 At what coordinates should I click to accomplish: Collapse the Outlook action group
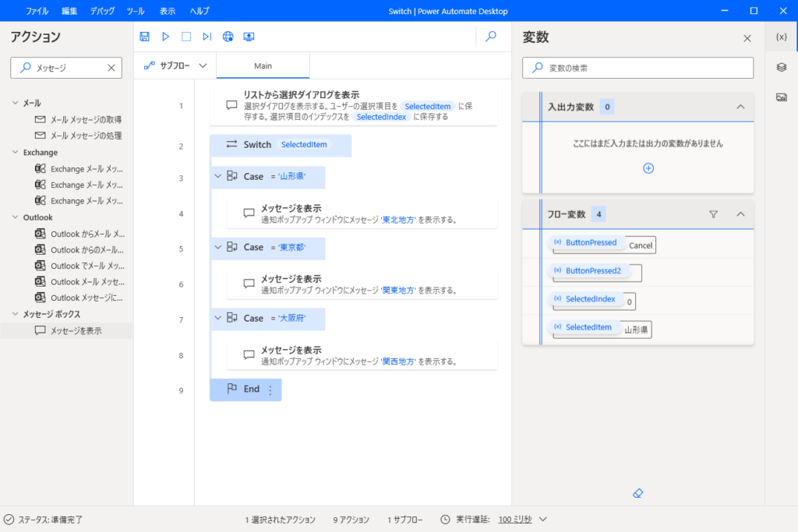[15, 217]
